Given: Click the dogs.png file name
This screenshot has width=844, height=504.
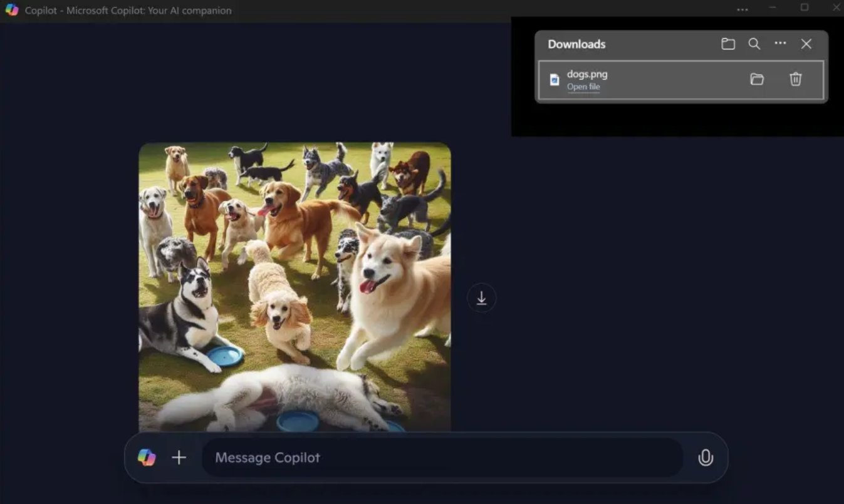Looking at the screenshot, I should (587, 74).
